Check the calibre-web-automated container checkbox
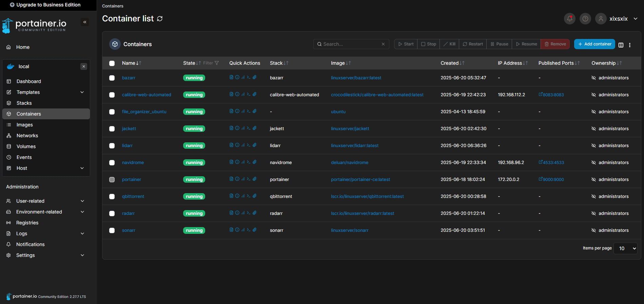Image resolution: width=644 pixels, height=304 pixels. 112,95
